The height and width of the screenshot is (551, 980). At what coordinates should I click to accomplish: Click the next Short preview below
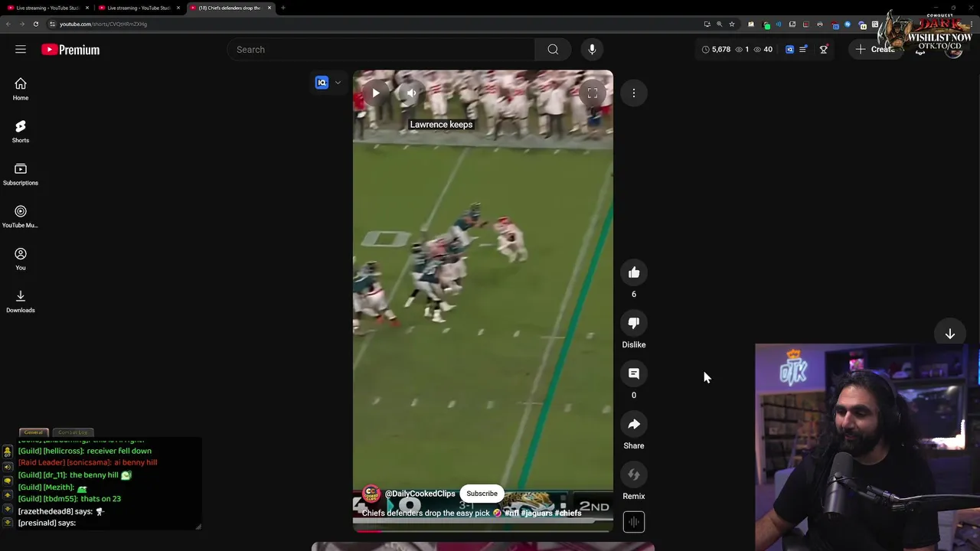pos(482,546)
